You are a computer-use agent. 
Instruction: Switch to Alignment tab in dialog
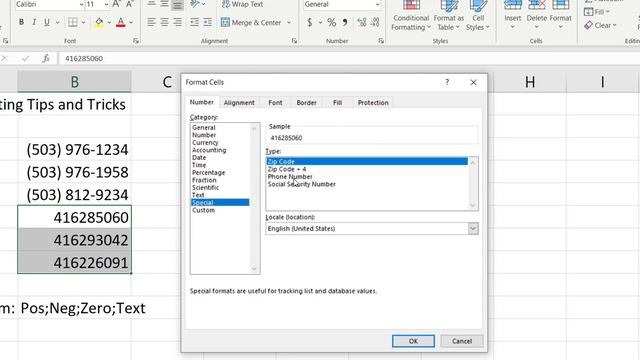click(x=239, y=103)
